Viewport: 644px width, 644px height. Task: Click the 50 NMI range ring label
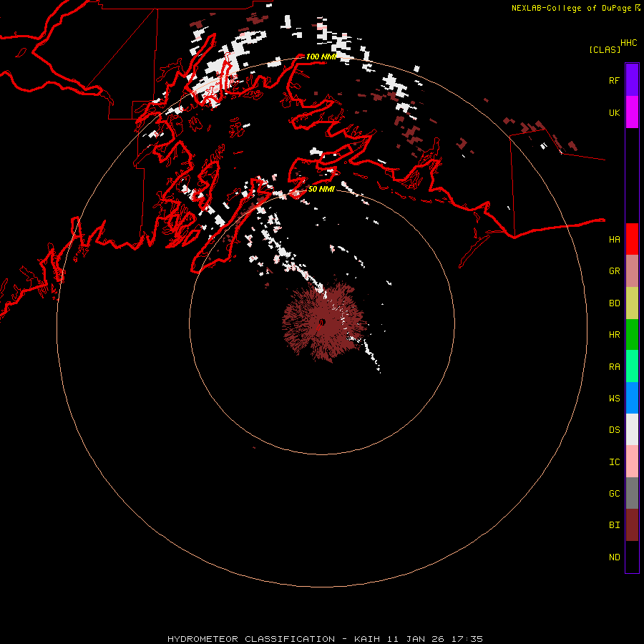click(321, 189)
